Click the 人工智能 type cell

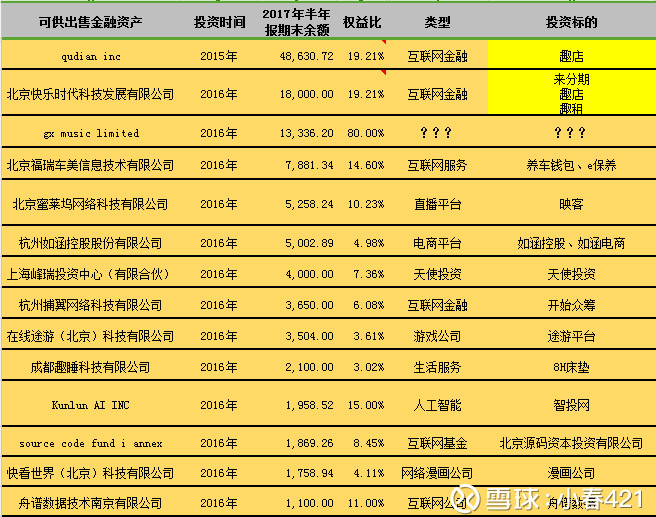tap(437, 405)
